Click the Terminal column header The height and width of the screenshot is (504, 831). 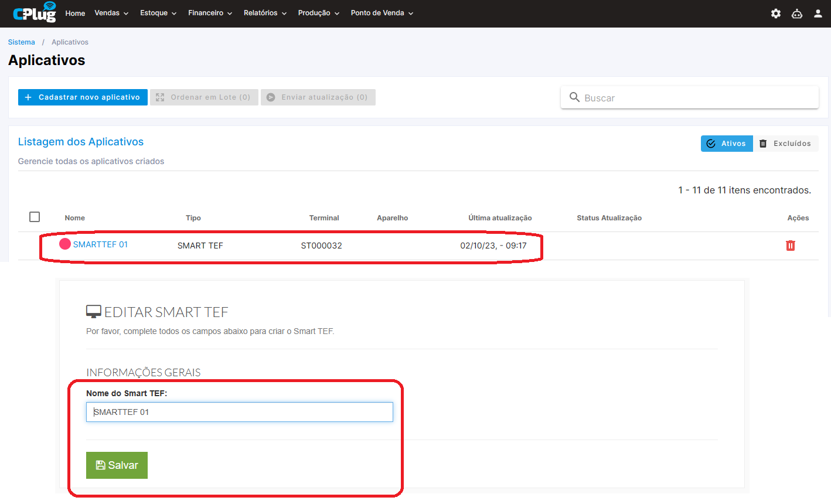pos(324,218)
